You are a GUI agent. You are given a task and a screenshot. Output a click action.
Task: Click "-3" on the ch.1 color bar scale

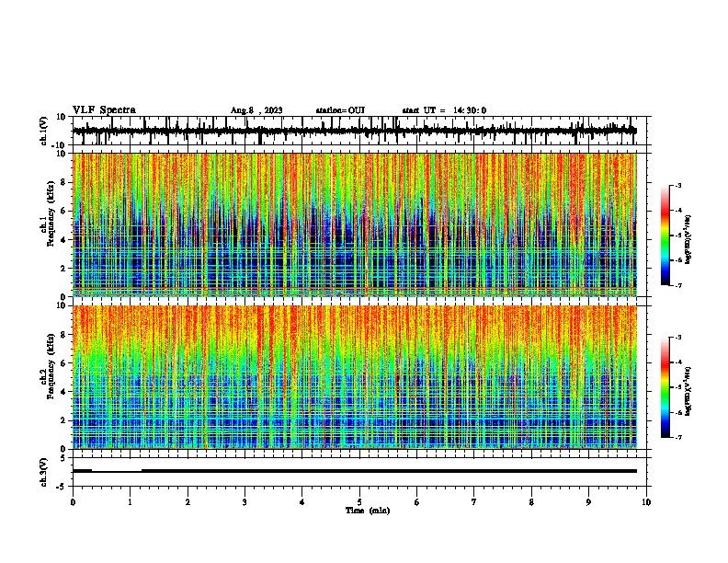[677, 185]
